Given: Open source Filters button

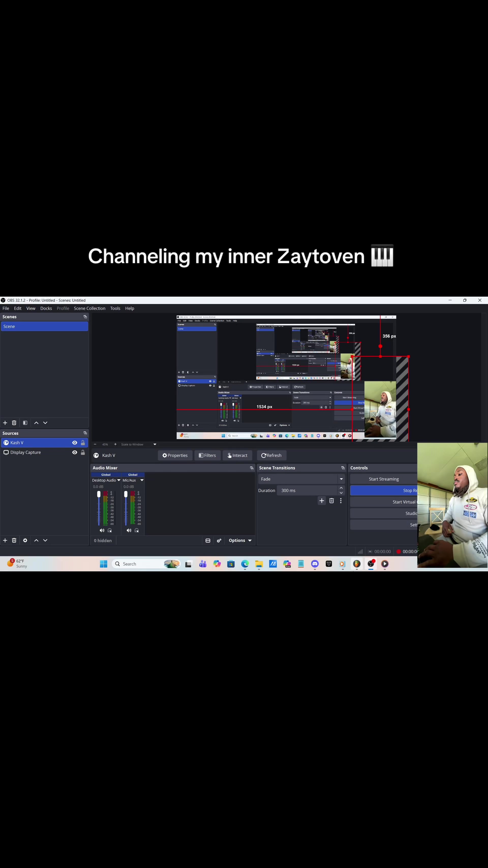Looking at the screenshot, I should point(207,455).
